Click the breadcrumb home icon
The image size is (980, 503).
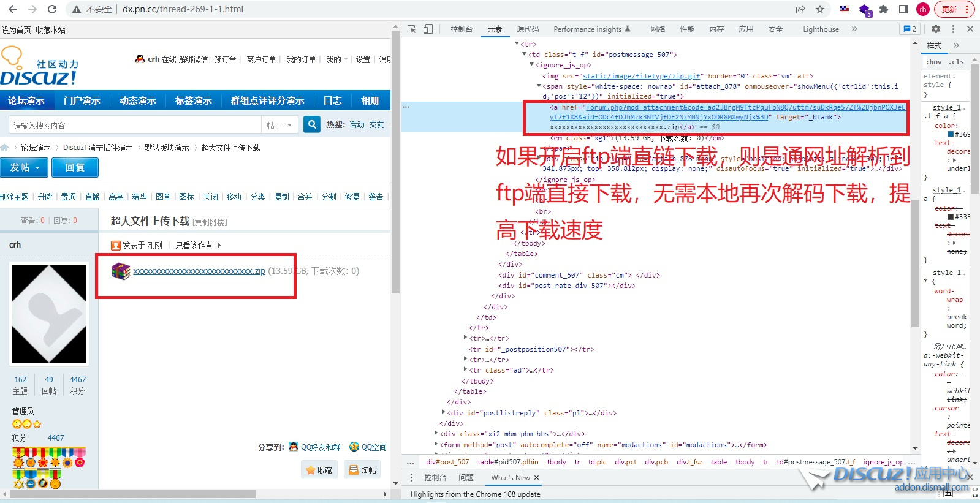pyautogui.click(x=5, y=148)
